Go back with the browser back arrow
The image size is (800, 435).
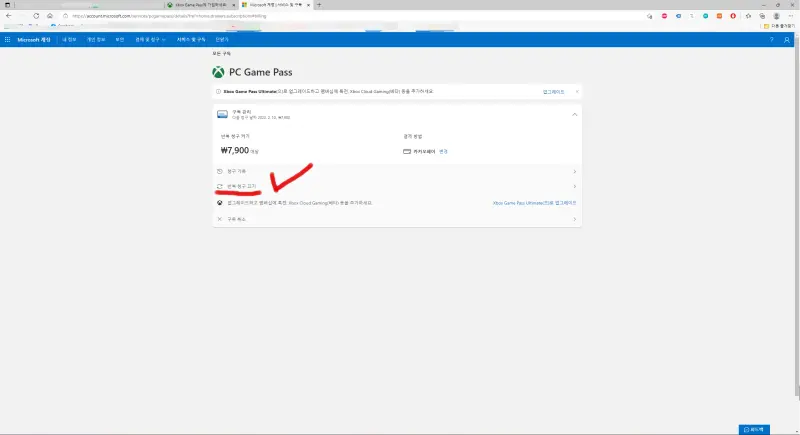pyautogui.click(x=9, y=16)
